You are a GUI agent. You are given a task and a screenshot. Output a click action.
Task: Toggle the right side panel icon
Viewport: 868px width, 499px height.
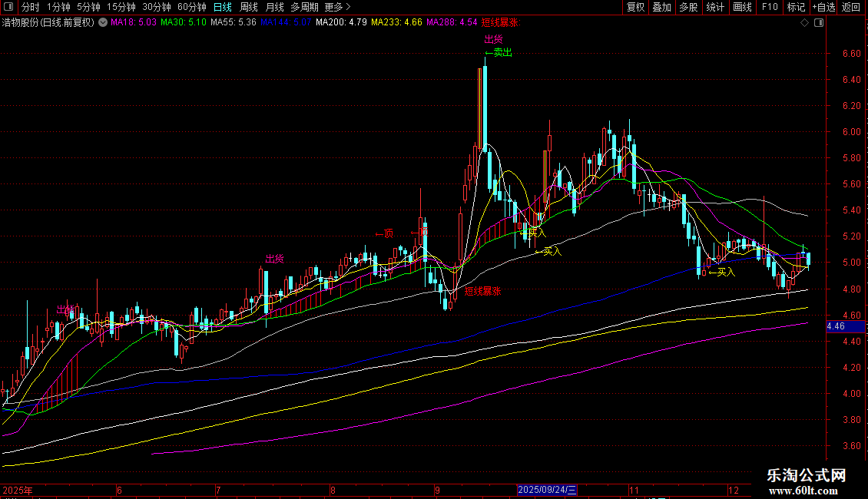[820, 23]
